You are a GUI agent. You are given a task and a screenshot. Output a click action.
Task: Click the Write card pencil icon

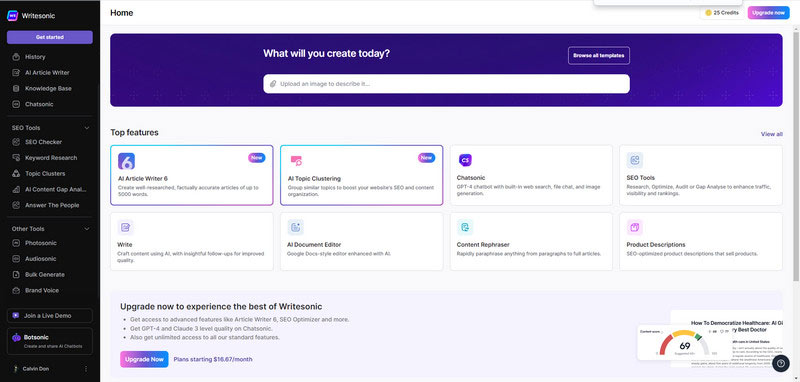[x=125, y=227]
